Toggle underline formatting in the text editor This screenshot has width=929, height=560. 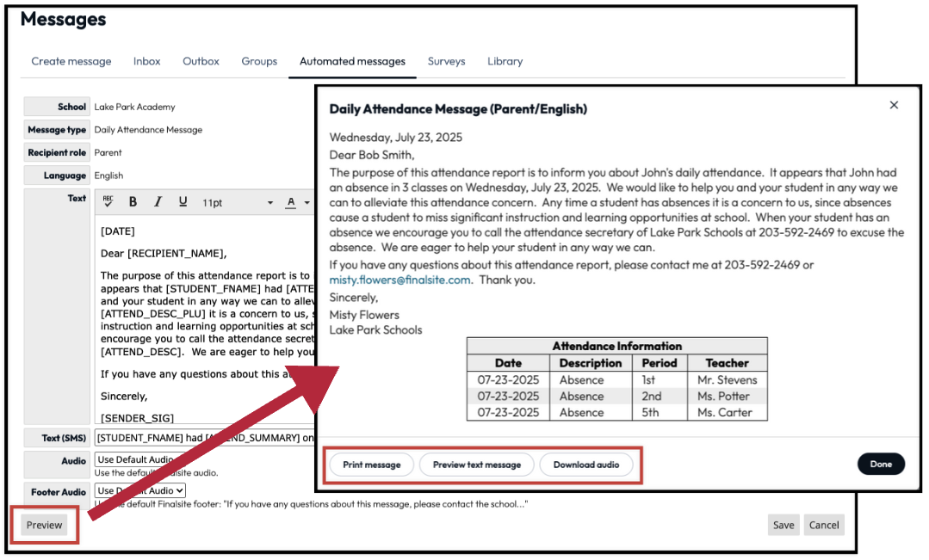[183, 202]
